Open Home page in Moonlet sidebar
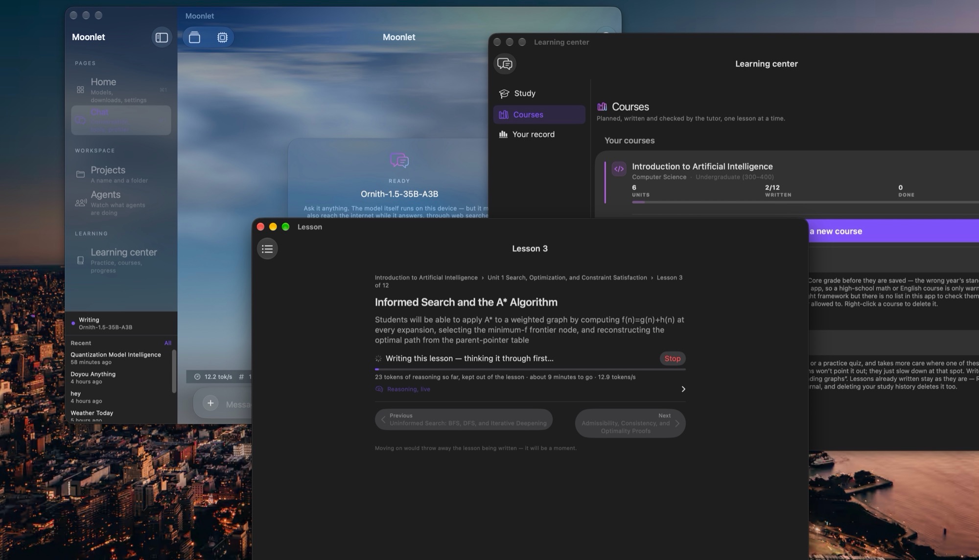The width and height of the screenshot is (979, 560). pos(121,90)
